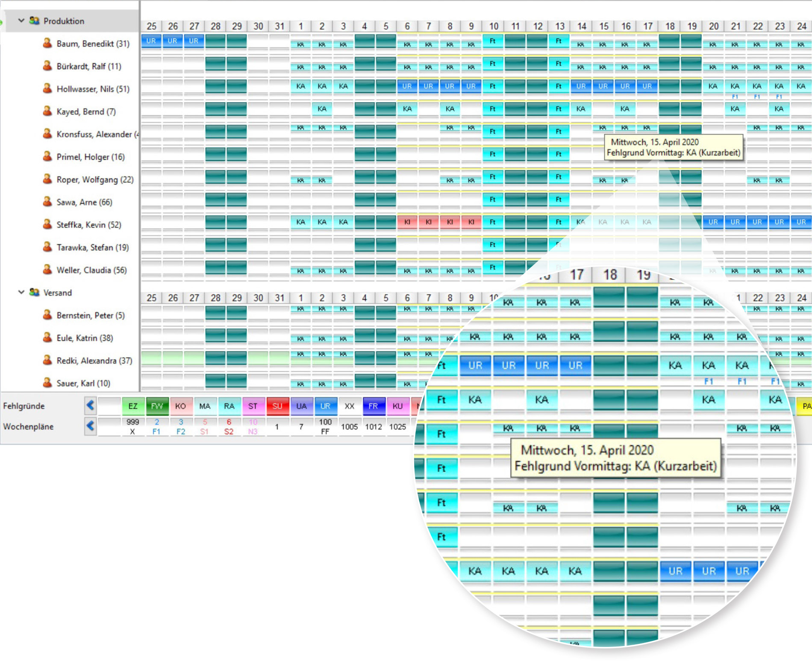The width and height of the screenshot is (812, 664).
Task: Click the person icon for Tarawka, Stefan
Action: click(x=47, y=247)
